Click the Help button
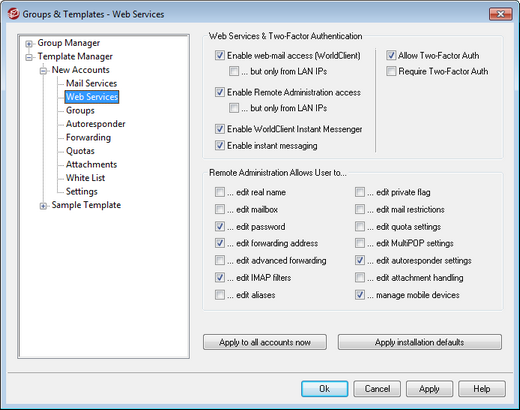Screen dimensions: 520x410 [x=482, y=389]
